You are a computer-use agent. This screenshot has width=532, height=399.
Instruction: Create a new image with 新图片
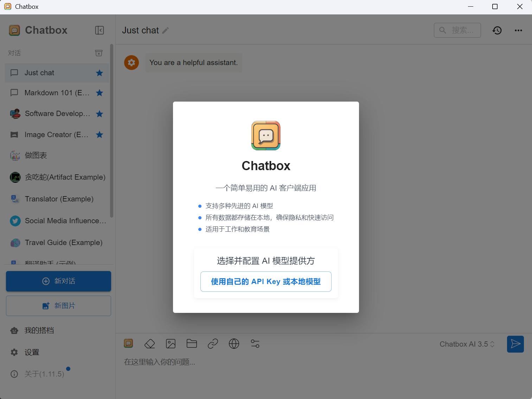point(58,306)
